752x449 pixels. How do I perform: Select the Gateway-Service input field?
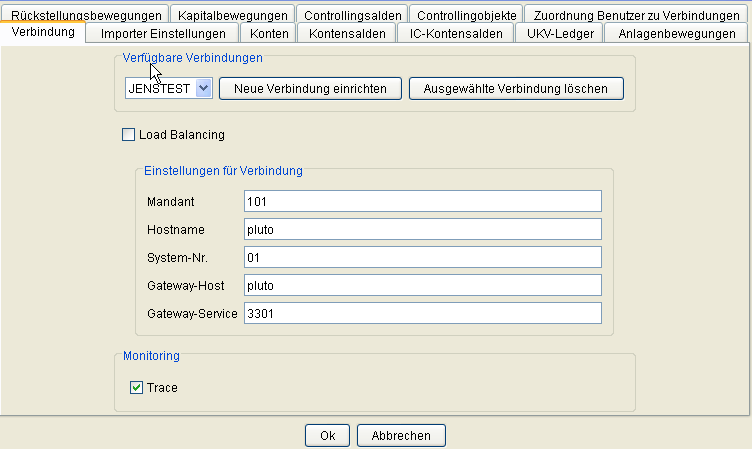point(423,313)
